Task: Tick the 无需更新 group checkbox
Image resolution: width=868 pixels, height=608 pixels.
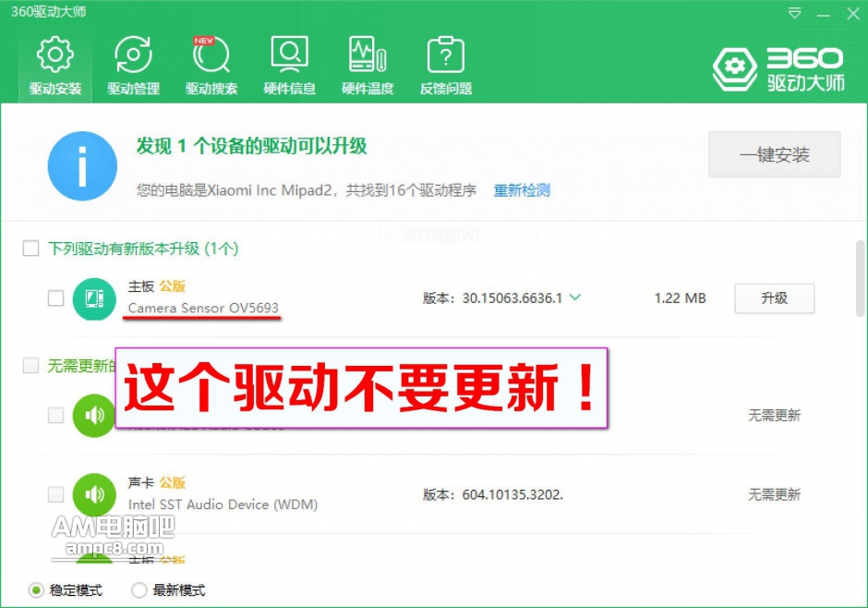Action: tap(31, 366)
